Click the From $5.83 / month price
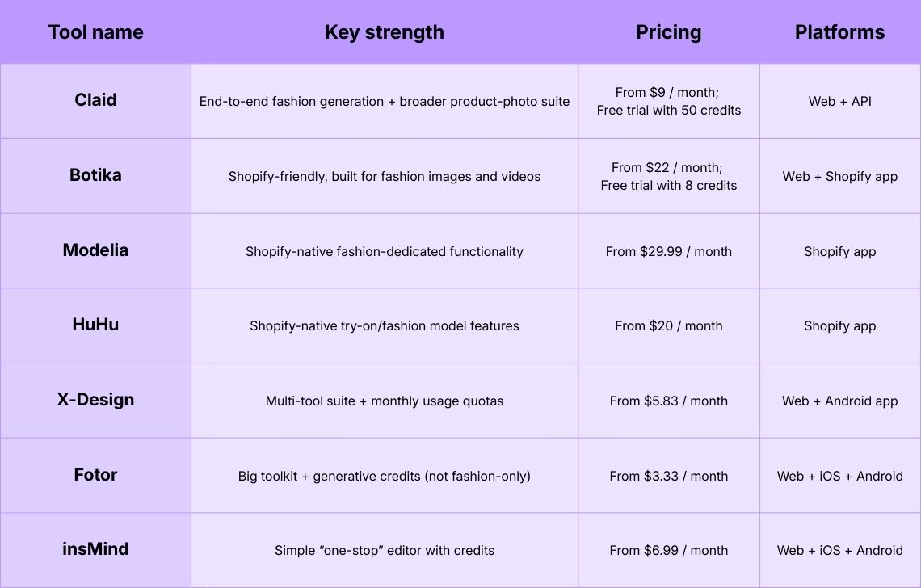The image size is (921, 588). 668,401
